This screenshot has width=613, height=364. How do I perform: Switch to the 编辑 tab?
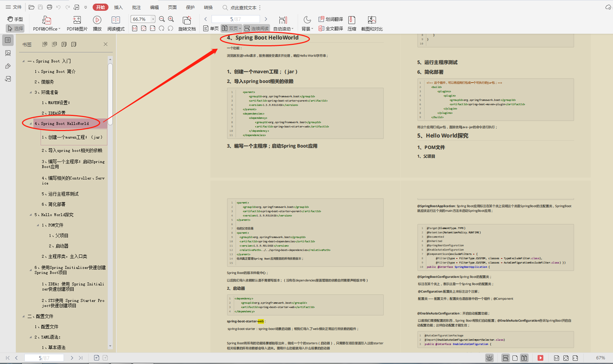(154, 7)
